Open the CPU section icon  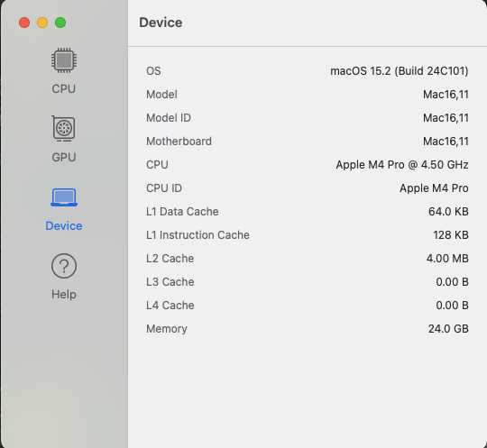[x=64, y=60]
